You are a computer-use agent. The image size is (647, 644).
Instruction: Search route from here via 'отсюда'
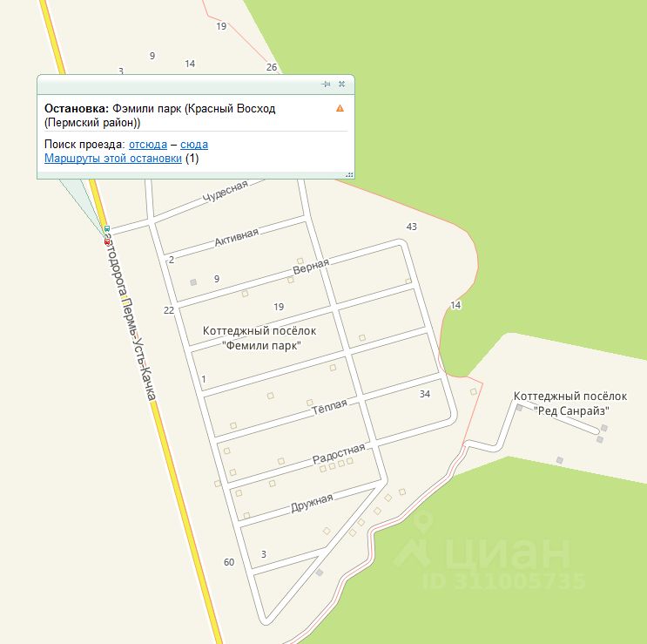[x=148, y=145]
